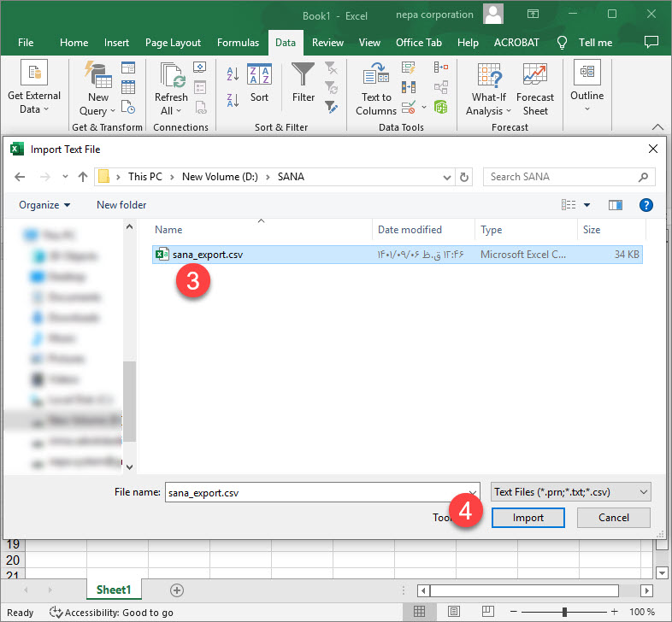Switch to the Home tab
Screen dimensions: 672x622
[74, 43]
